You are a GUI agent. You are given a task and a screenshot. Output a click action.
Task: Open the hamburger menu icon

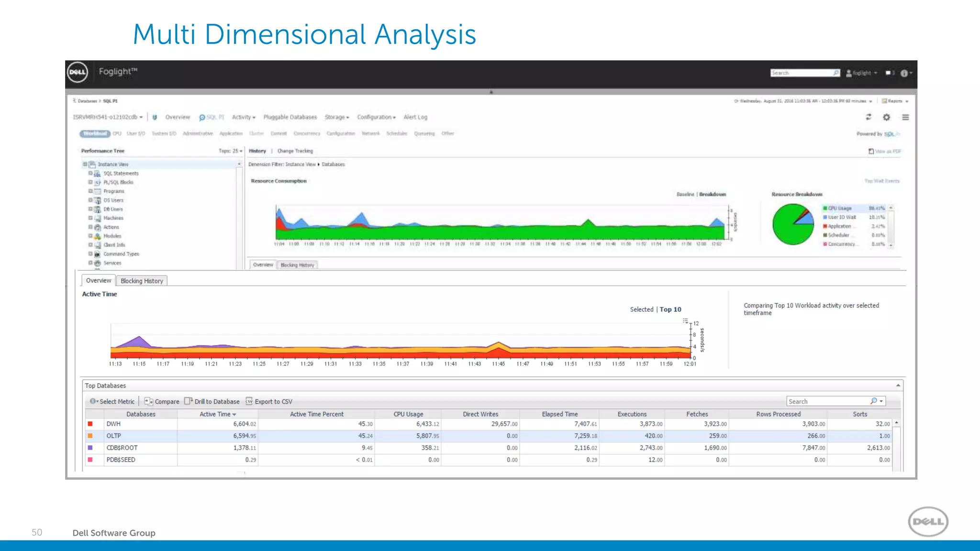click(905, 117)
